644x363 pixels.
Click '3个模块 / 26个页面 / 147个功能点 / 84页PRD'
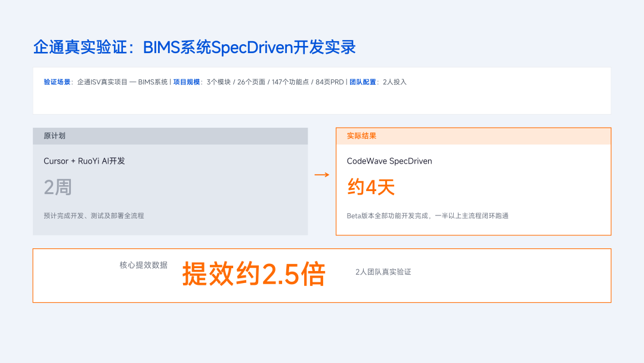(275, 82)
